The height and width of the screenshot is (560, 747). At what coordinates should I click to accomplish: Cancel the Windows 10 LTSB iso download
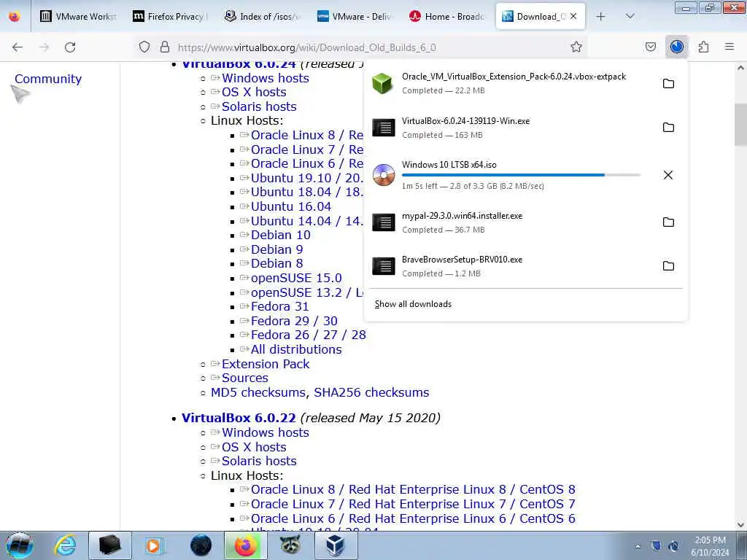coord(668,175)
